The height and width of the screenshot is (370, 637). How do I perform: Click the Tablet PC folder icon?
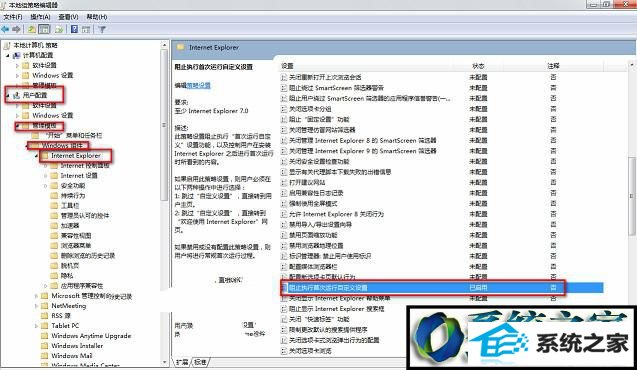pyautogui.click(x=45, y=326)
